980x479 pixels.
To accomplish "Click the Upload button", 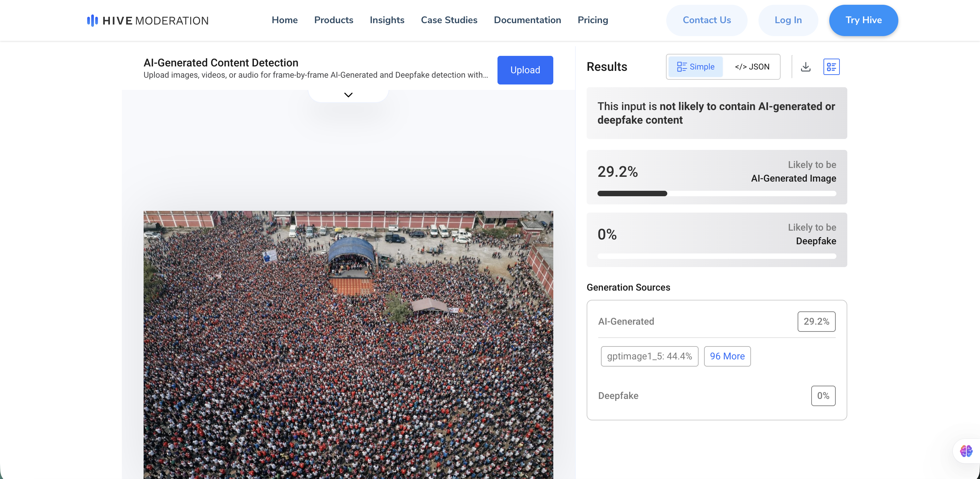I will pyautogui.click(x=525, y=70).
